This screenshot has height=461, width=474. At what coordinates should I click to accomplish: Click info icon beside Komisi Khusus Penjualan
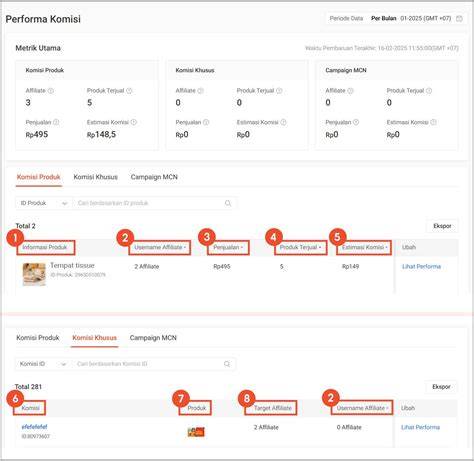pos(206,122)
